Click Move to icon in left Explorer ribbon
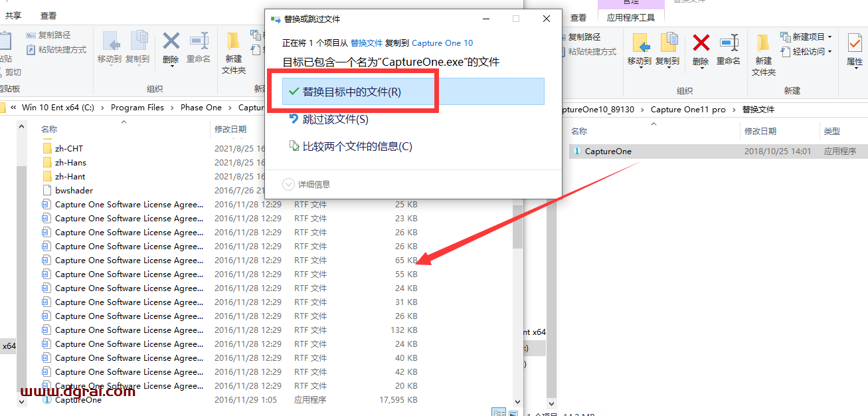 110,42
